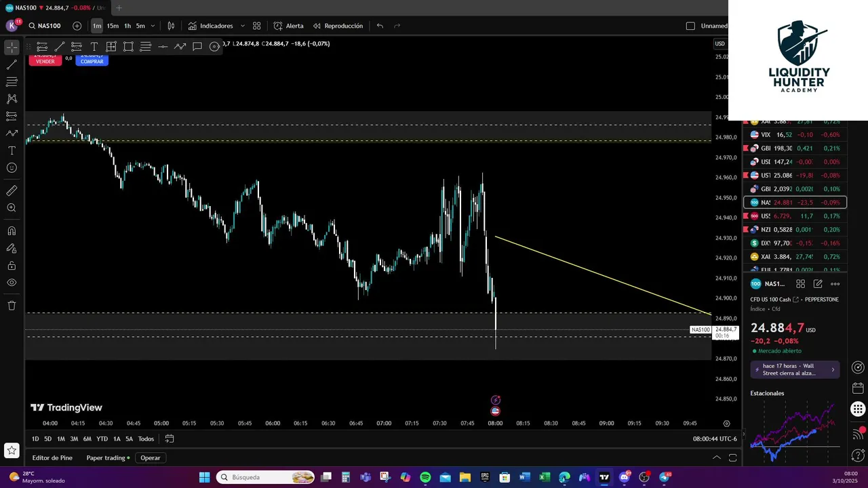Pick horizontal line in floating favorites toolbar
The height and width of the screenshot is (488, 868).
[163, 46]
